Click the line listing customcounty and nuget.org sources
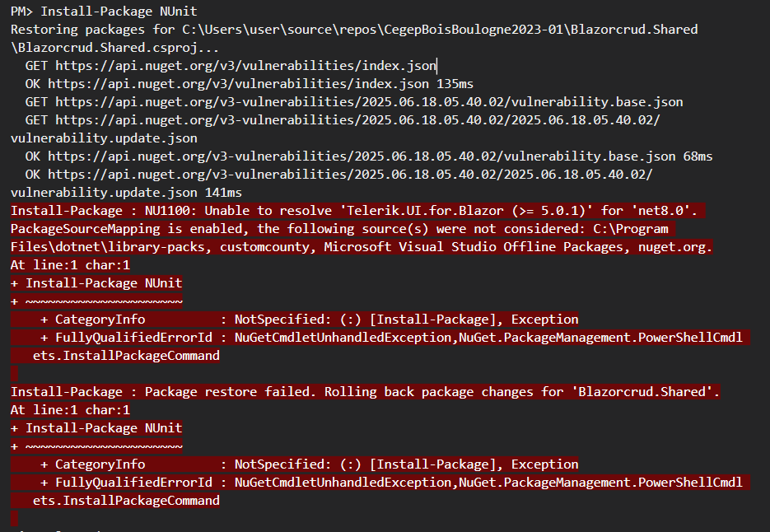Screen dimensions: 770x532 (x=362, y=247)
